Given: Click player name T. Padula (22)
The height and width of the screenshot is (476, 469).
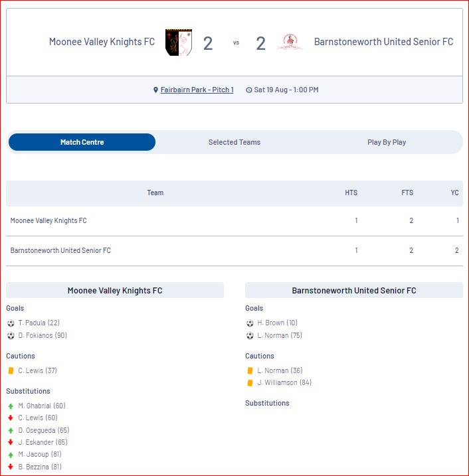Looking at the screenshot, I should pos(39,323).
